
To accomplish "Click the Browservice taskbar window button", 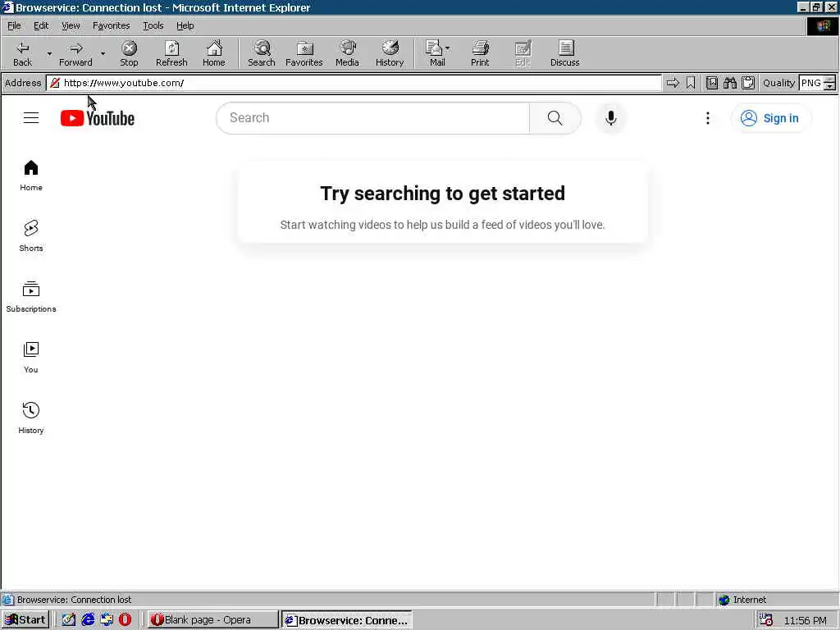I will pyautogui.click(x=347, y=620).
